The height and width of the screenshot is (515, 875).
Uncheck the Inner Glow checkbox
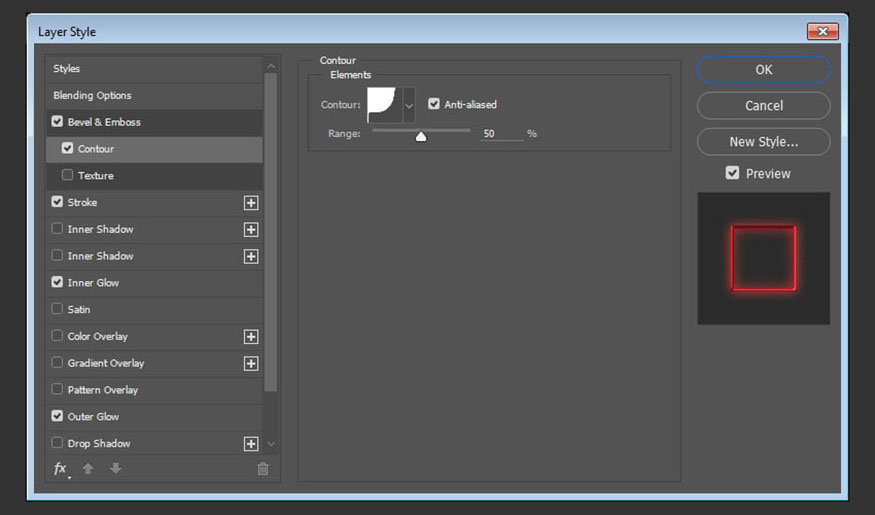pyautogui.click(x=57, y=282)
